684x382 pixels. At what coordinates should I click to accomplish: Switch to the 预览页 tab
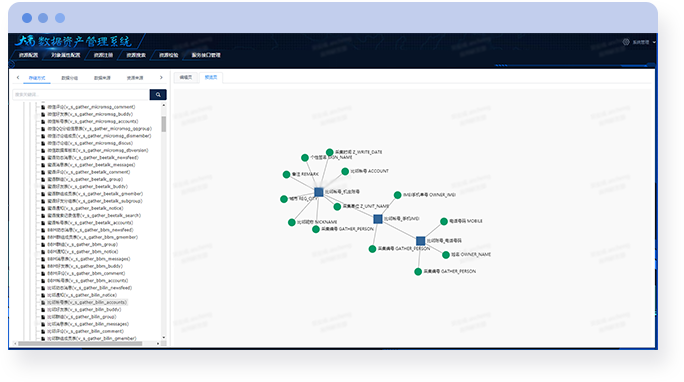pyautogui.click(x=211, y=77)
